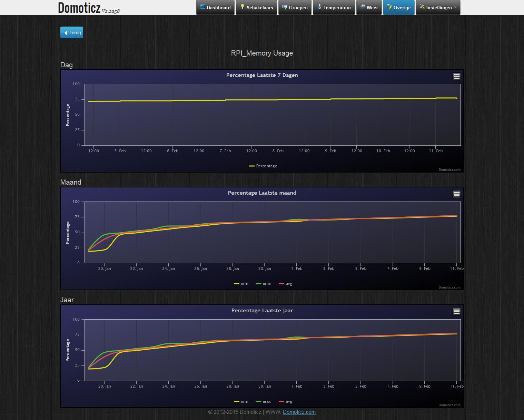Click the Terug back button

[72, 32]
